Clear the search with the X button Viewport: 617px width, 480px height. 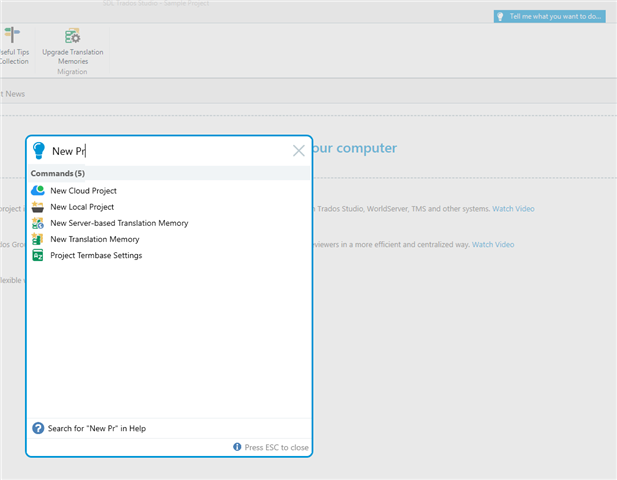click(x=299, y=151)
